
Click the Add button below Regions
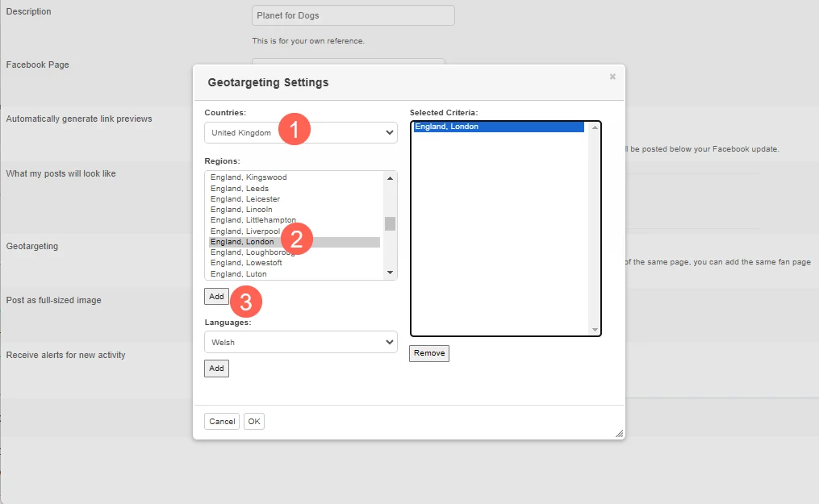(216, 297)
